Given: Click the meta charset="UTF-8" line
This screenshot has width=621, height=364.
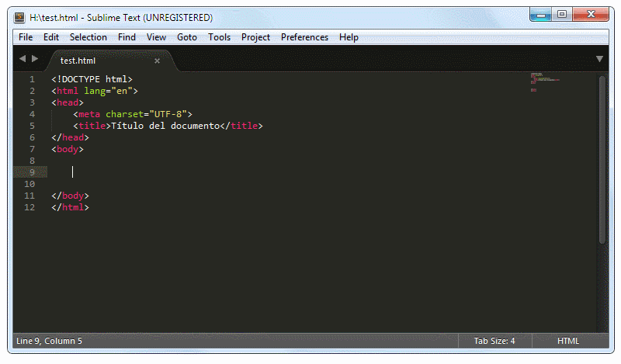Looking at the screenshot, I should pos(133,114).
